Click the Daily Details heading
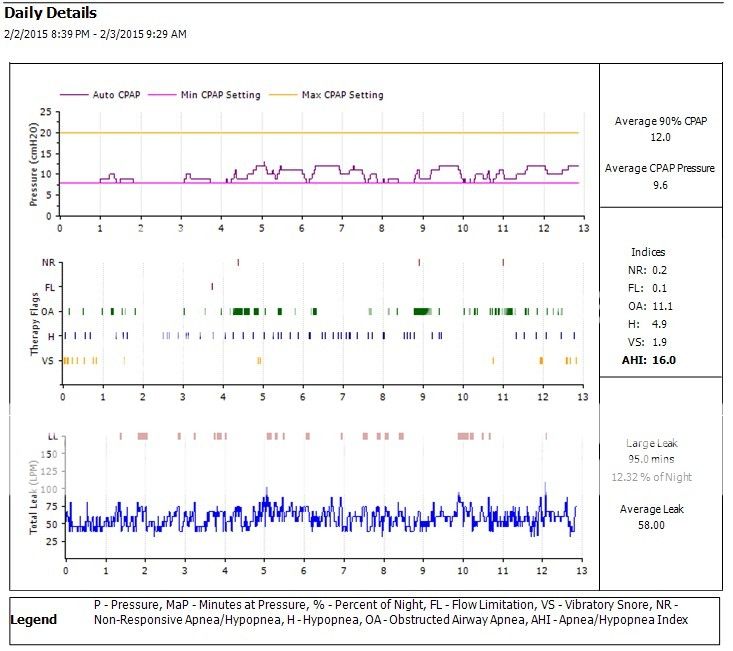Viewport: 733px width, 651px height. (52, 13)
